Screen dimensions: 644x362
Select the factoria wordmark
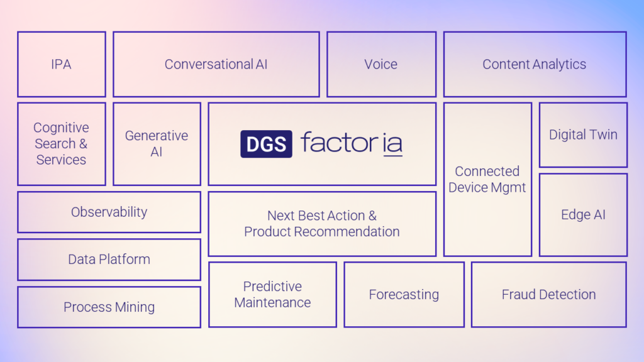pos(351,143)
